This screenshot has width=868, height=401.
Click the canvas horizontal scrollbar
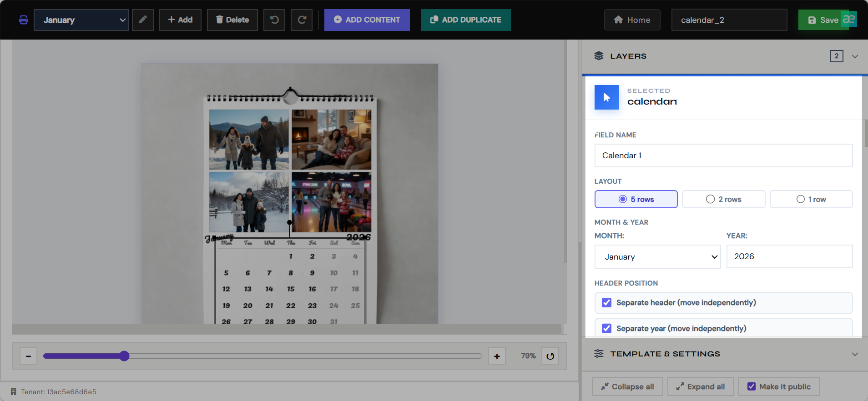pos(287,329)
